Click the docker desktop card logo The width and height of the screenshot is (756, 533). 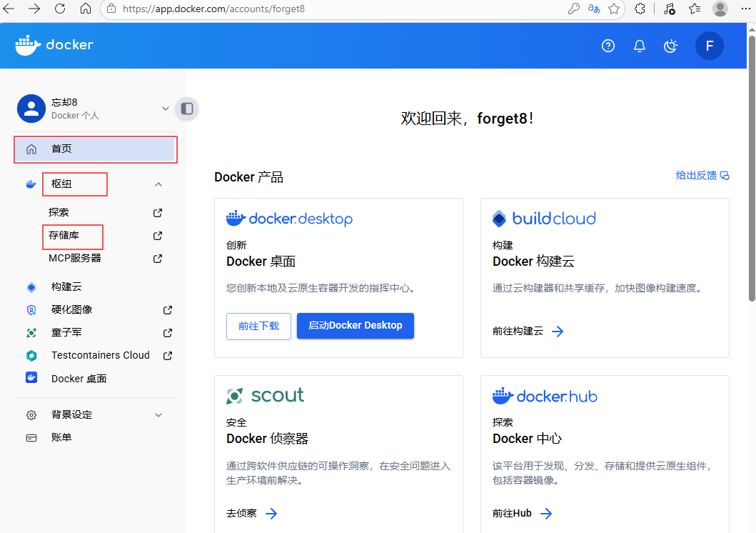[x=289, y=219]
